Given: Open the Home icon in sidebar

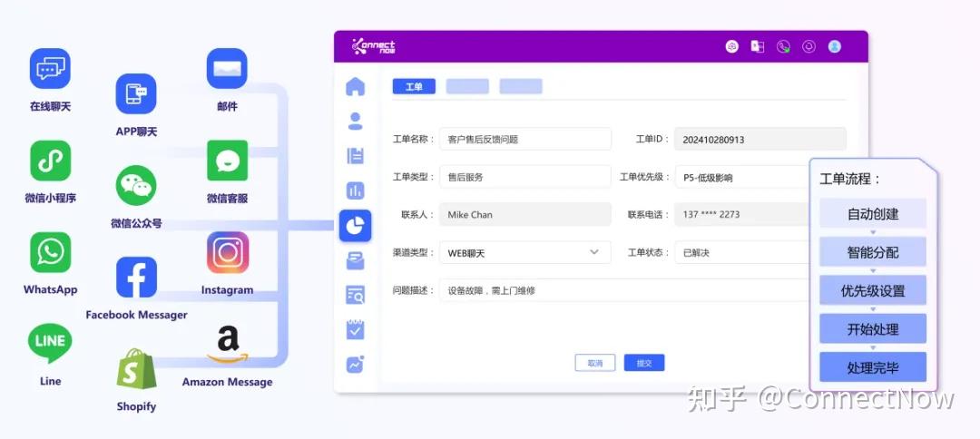Looking at the screenshot, I should pos(355,85).
